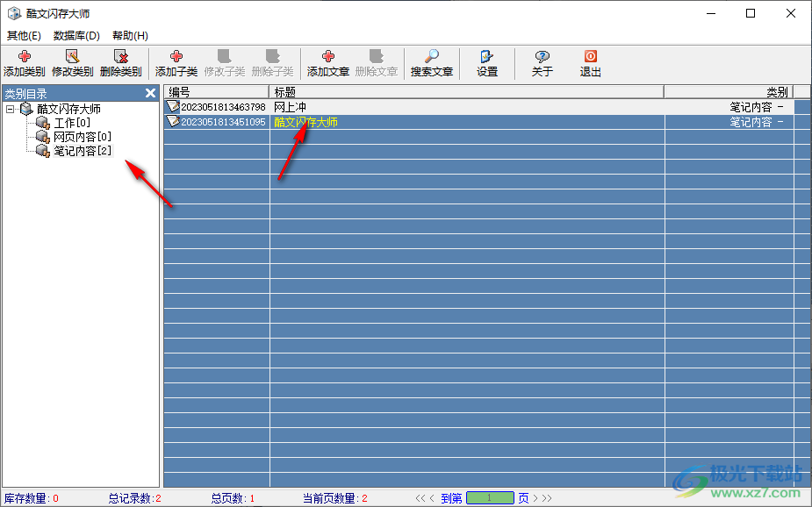Open the 设置 settings icon
This screenshot has height=507, width=812.
click(487, 56)
